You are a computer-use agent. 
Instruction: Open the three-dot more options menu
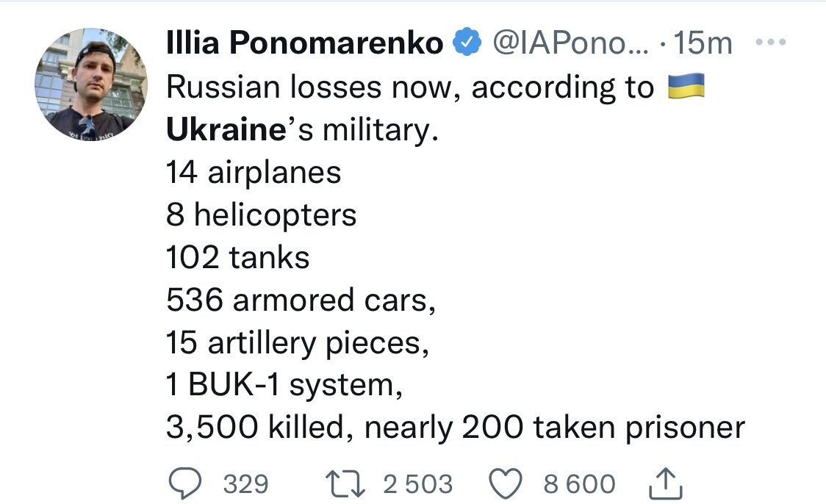tap(771, 43)
